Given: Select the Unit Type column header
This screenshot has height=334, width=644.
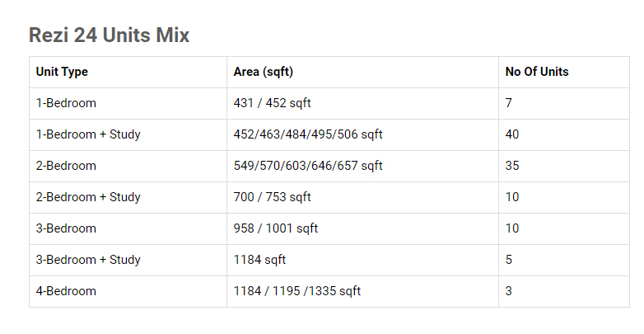Looking at the screenshot, I should (62, 72).
